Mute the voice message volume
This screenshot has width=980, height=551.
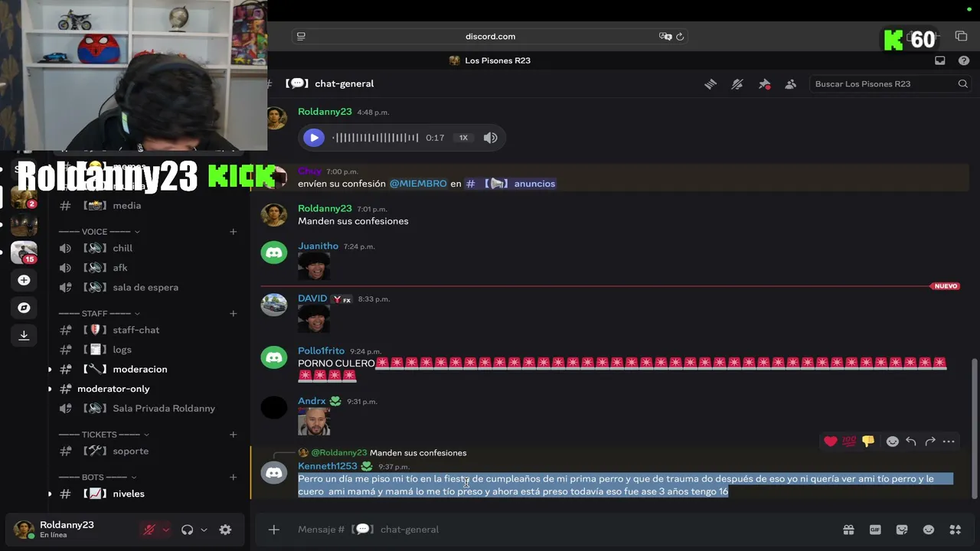click(491, 138)
